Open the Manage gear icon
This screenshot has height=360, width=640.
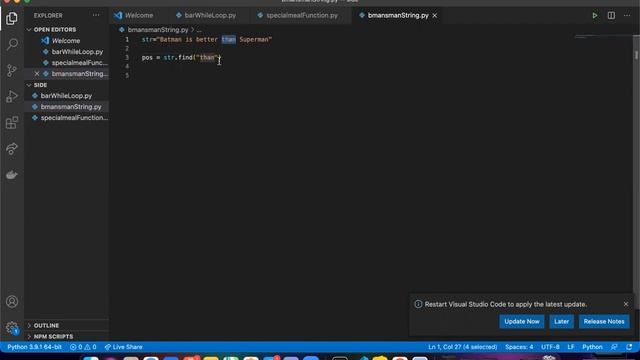tap(12, 327)
